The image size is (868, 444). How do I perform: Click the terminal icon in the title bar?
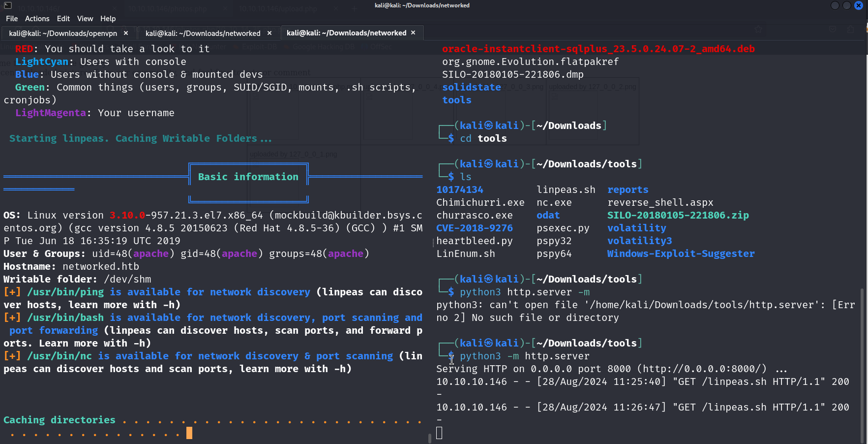(x=7, y=5)
